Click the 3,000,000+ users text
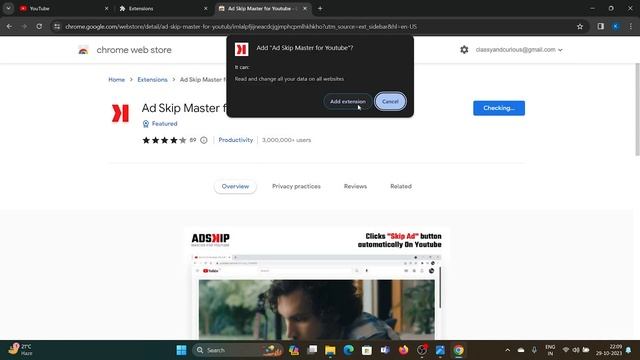The image size is (640, 360). (287, 140)
